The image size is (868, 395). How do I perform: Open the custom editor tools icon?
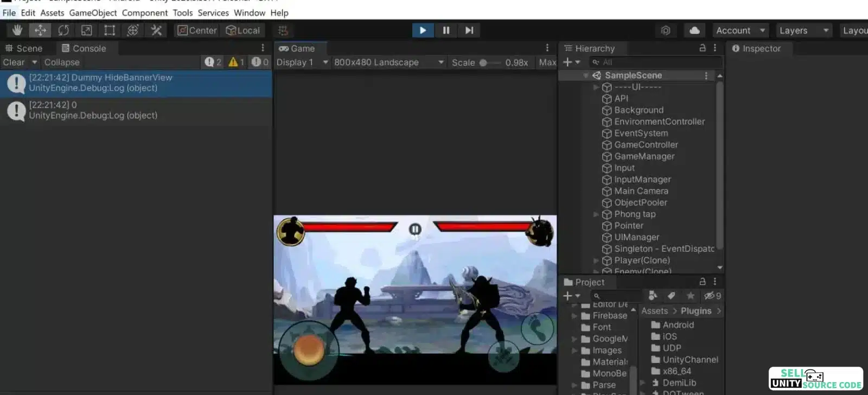click(156, 30)
